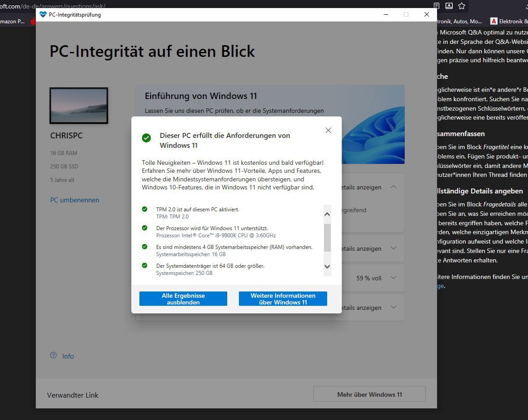Click the browser address bar URL
Image resolution: width=528 pixels, height=420 pixels.
(53, 6)
